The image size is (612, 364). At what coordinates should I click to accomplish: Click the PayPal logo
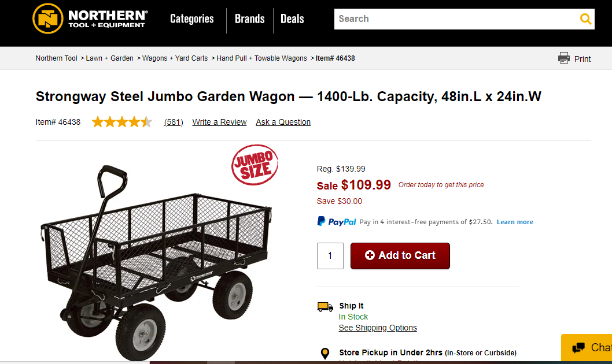click(x=337, y=221)
